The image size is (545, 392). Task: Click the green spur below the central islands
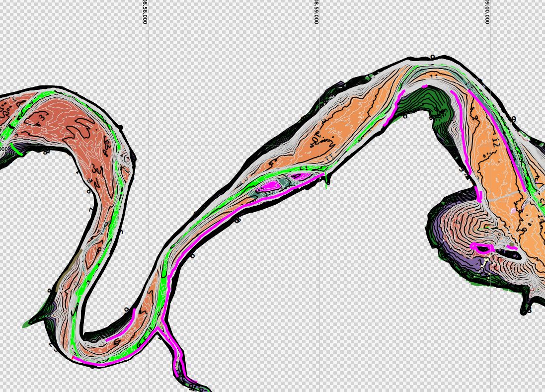tap(326, 181)
